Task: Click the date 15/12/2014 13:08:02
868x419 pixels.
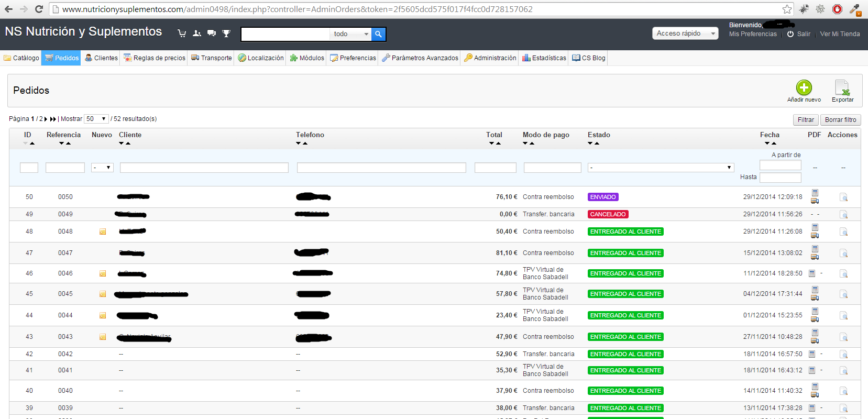Action: (773, 253)
